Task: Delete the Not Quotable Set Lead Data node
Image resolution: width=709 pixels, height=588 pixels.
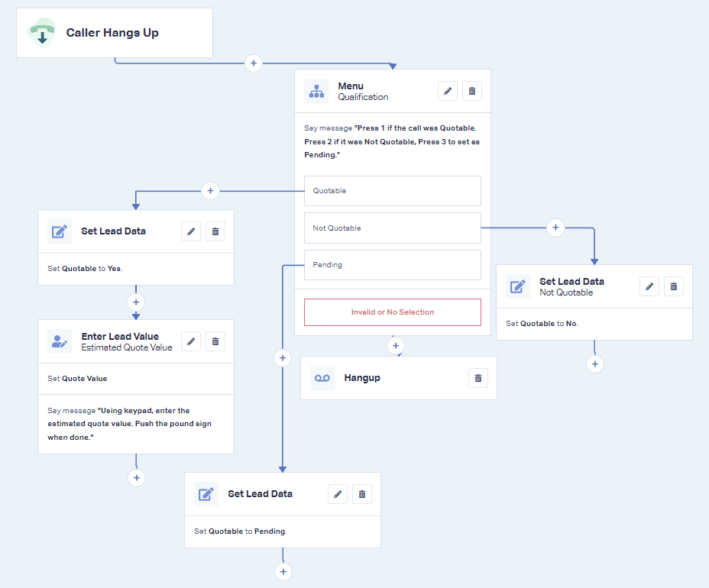Action: point(674,286)
